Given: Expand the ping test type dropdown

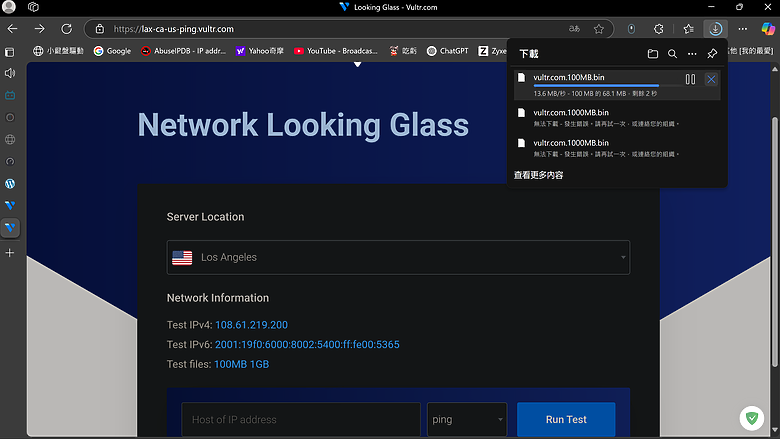Looking at the screenshot, I should (x=467, y=420).
